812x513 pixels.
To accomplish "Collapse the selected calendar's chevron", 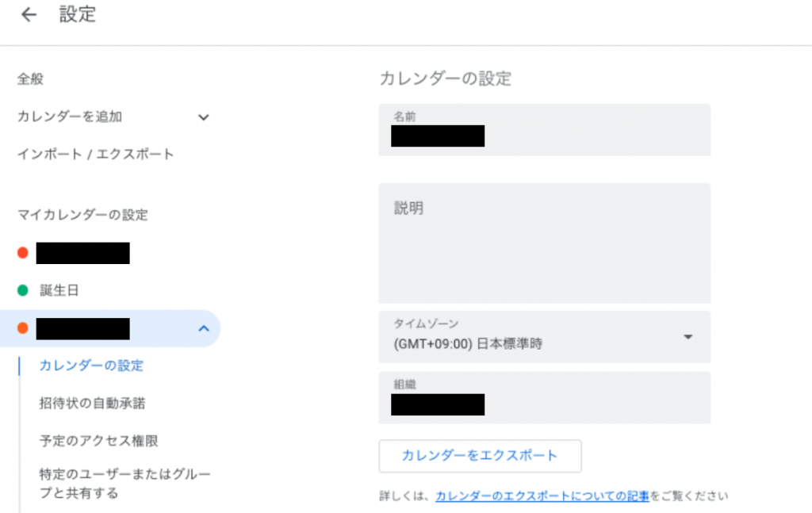I will (x=204, y=328).
